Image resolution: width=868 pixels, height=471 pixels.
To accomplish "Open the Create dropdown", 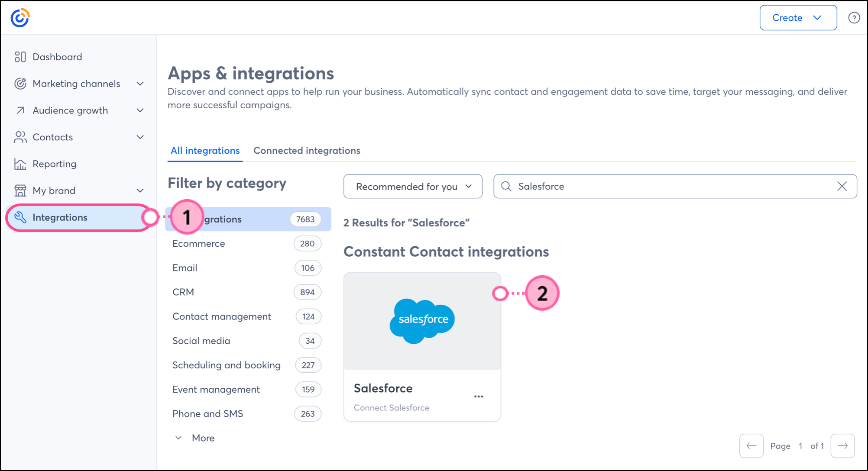I will [798, 18].
